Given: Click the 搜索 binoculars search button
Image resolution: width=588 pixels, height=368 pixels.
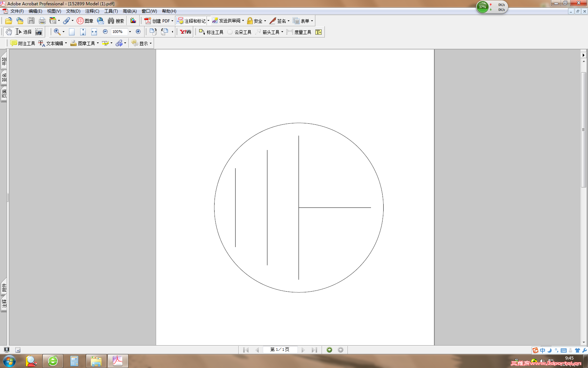Looking at the screenshot, I should 116,21.
